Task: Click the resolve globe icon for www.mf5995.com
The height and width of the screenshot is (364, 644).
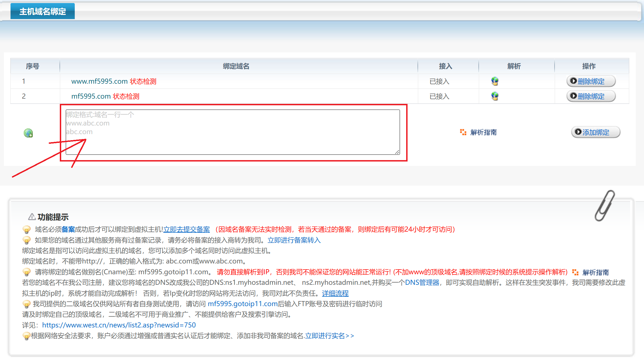Action: coord(494,81)
